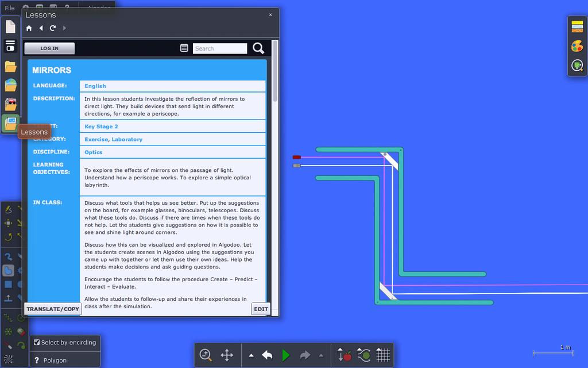Follow the Laboratory category link

[x=127, y=139]
